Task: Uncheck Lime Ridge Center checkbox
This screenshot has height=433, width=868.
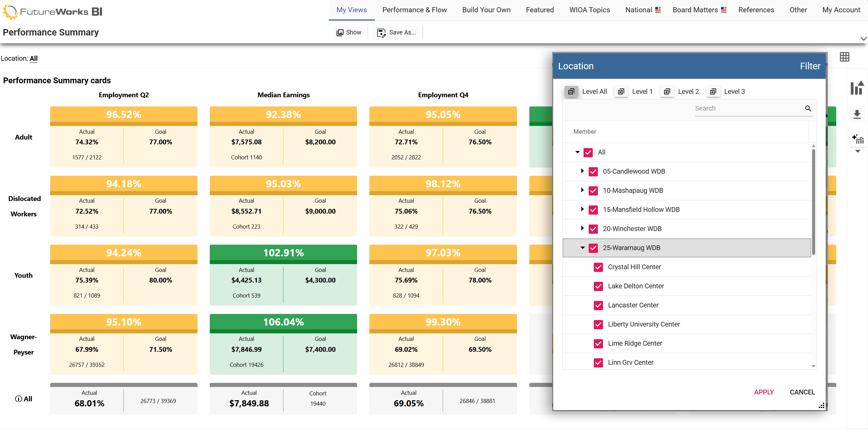Action: [598, 344]
